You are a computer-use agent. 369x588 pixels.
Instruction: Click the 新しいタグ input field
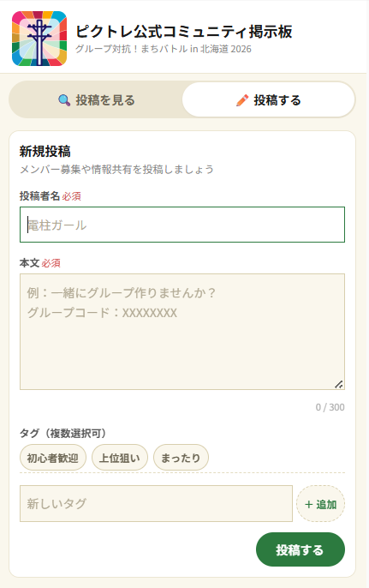coord(156,504)
